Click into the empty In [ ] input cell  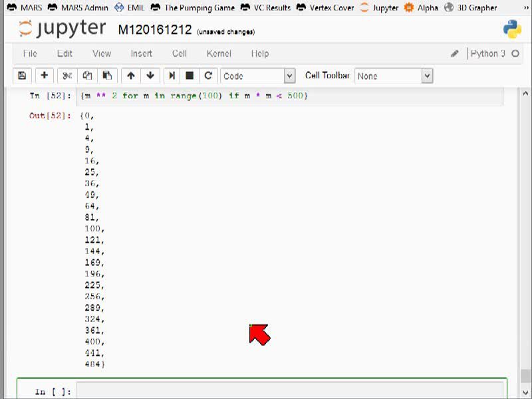[289, 390]
